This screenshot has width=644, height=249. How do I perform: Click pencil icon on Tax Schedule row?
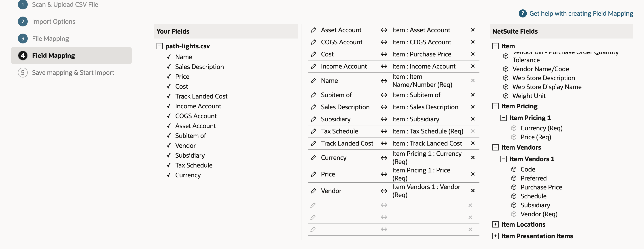(313, 131)
